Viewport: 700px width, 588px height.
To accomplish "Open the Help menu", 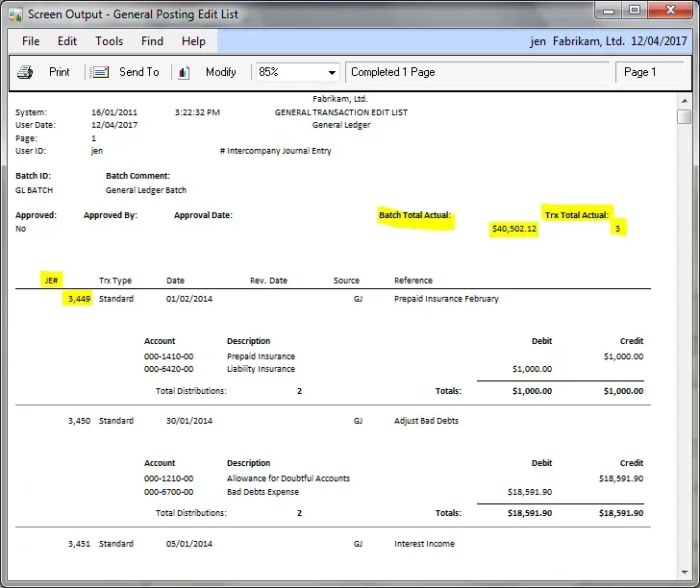I will pos(193,41).
